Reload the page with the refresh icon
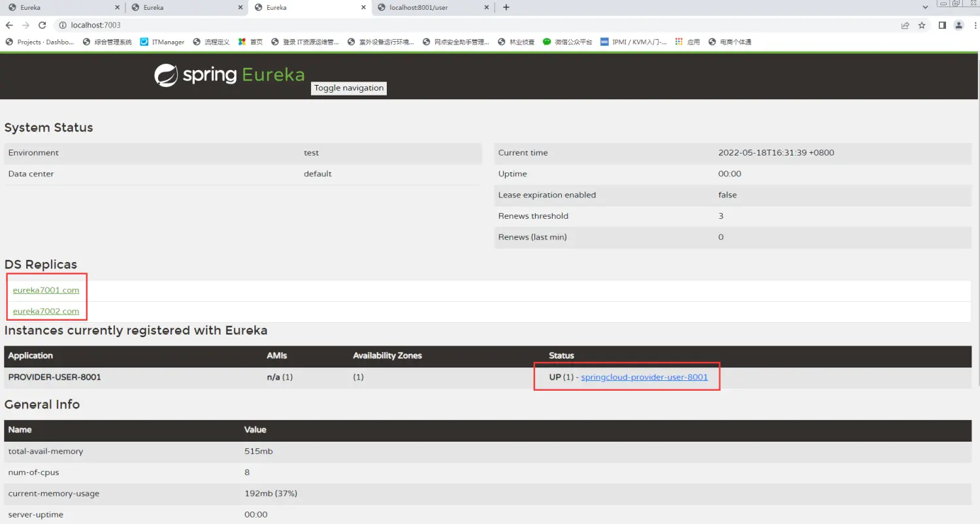980x524 pixels. pos(42,25)
